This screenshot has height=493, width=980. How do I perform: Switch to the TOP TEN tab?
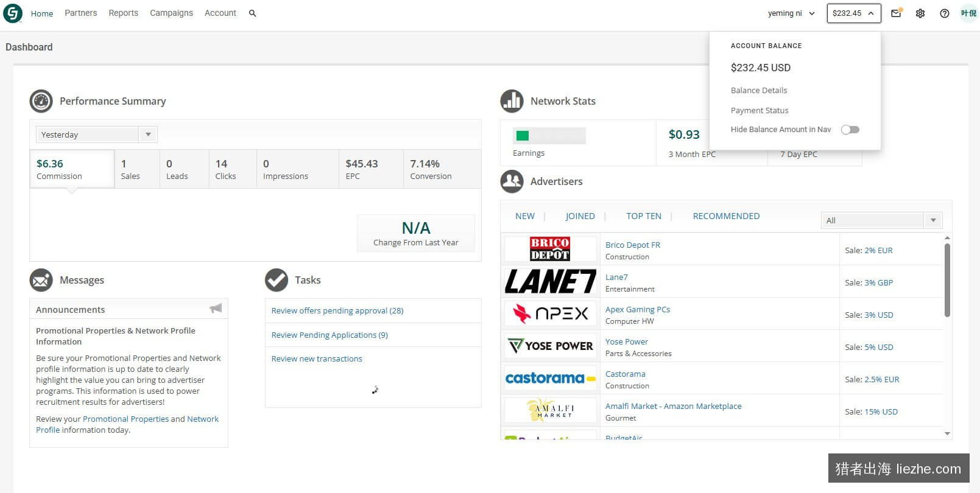[x=644, y=216]
